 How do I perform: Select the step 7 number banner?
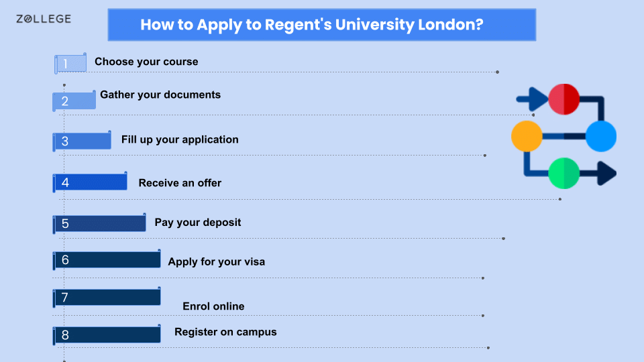[107, 297]
